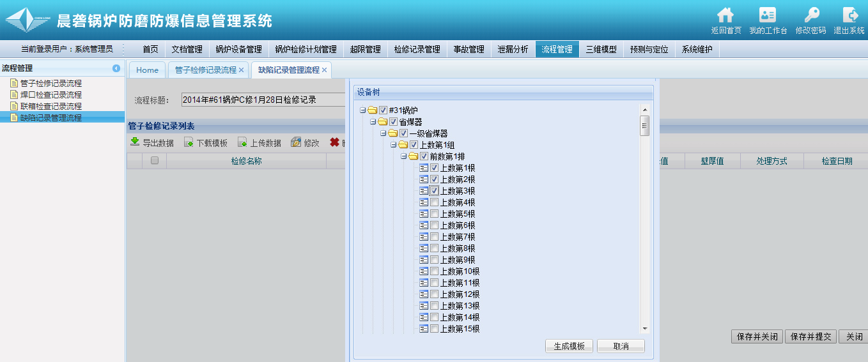Collapse the 前数第1排 tree node
Screen dimensions: 868x362
404,156
